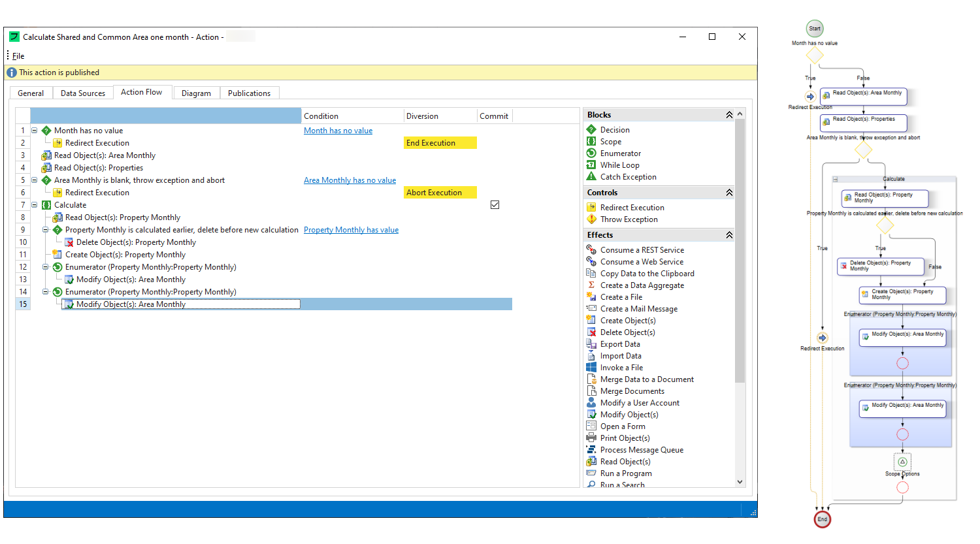Select the Print Object(s) icon
This screenshot has width=980, height=544.
(591, 438)
